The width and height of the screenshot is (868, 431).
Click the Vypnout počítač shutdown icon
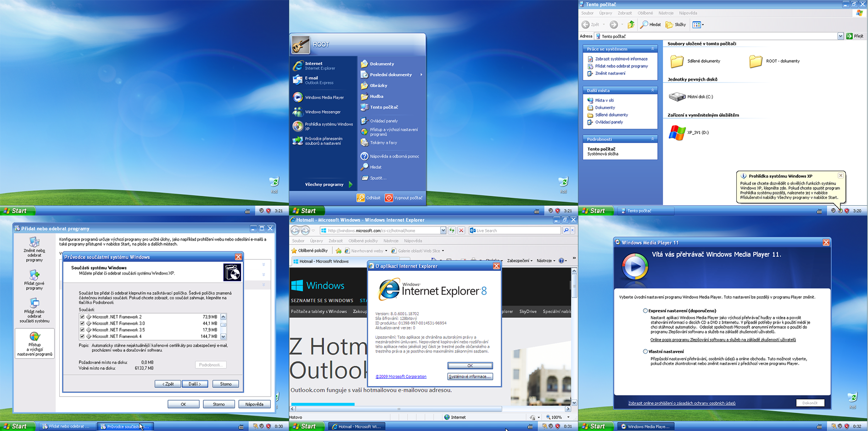(389, 198)
